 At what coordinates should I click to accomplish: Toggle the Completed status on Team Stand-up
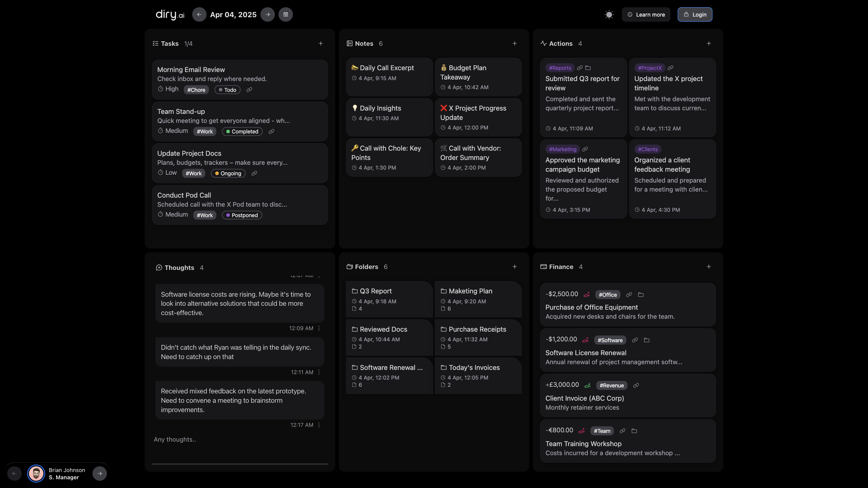coord(242,132)
